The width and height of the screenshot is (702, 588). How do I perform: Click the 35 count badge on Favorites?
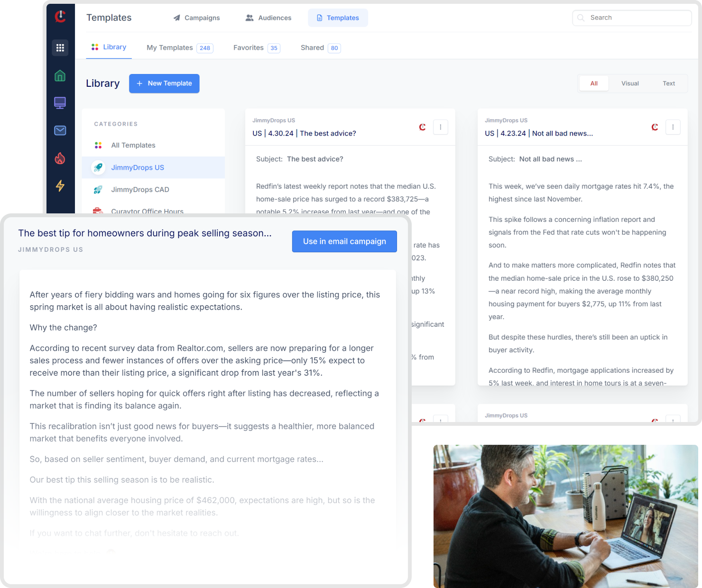pos(274,48)
